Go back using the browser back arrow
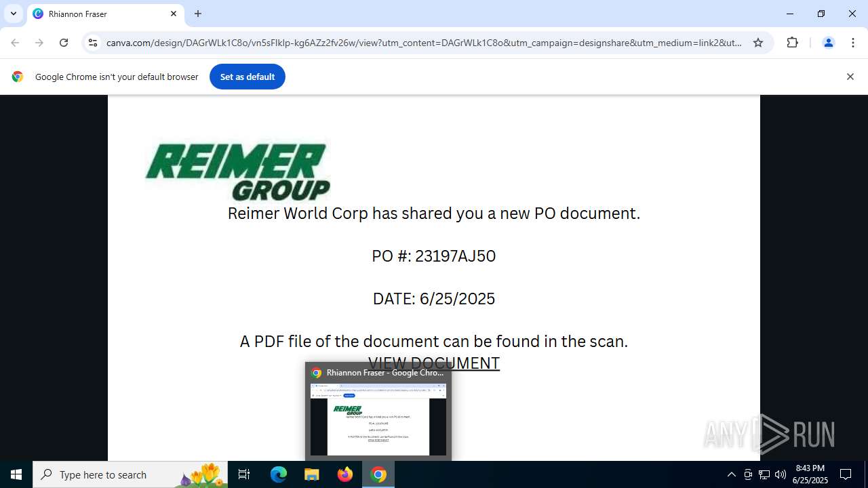The width and height of the screenshot is (868, 488). pyautogui.click(x=15, y=43)
